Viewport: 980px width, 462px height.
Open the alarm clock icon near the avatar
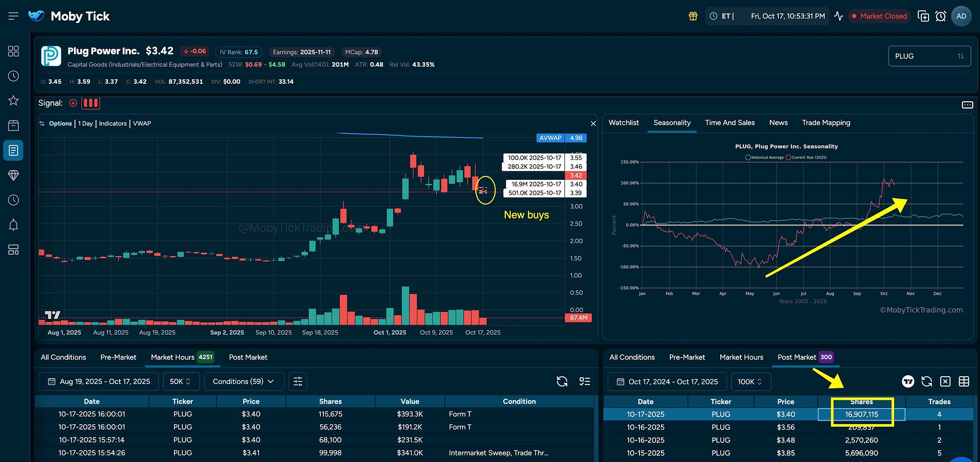tap(940, 16)
